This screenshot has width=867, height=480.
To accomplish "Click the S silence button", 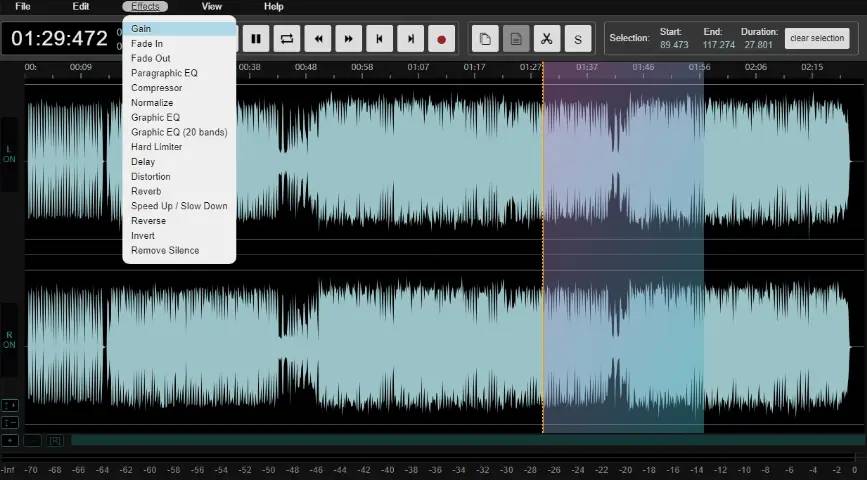I will click(578, 39).
